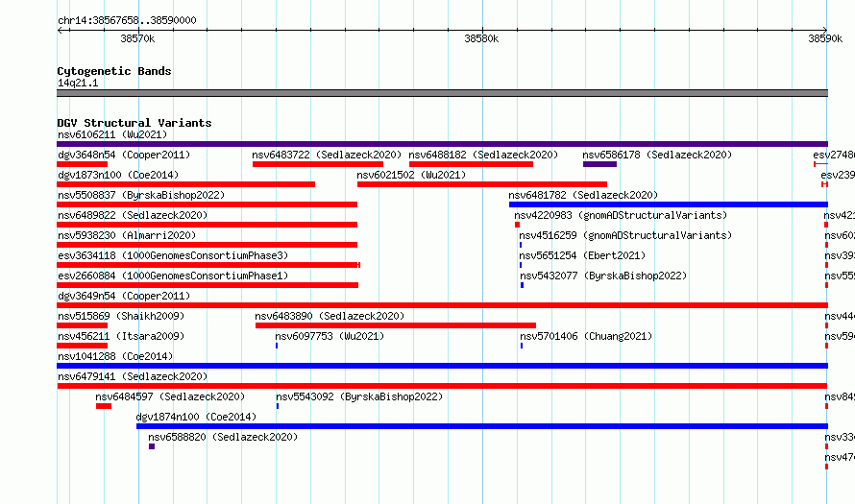Click nsv6588820 (Sedlazeck2020) label

click(223, 437)
